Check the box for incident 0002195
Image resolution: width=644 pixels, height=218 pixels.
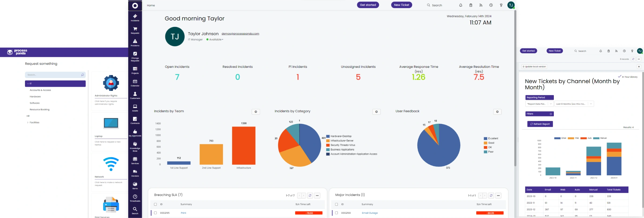(155, 213)
